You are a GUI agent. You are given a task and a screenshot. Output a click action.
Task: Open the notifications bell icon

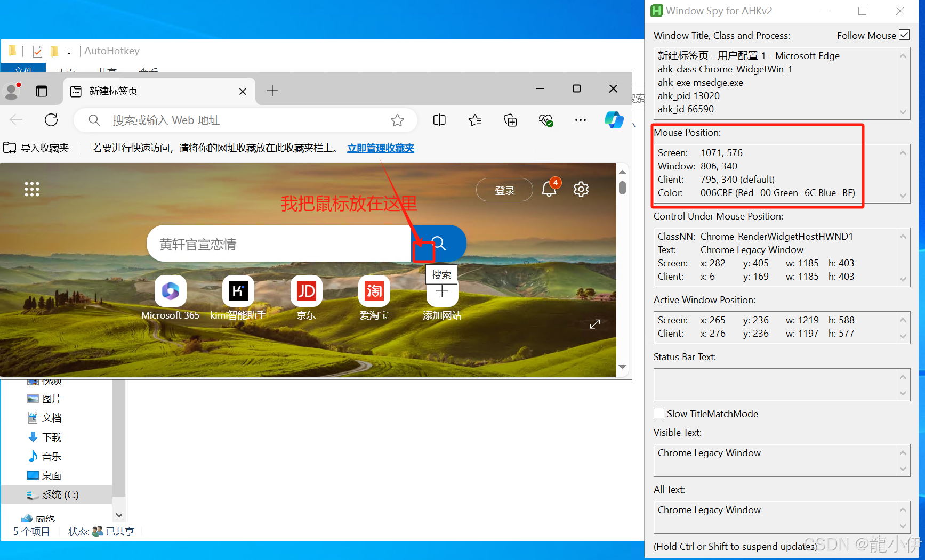tap(549, 189)
